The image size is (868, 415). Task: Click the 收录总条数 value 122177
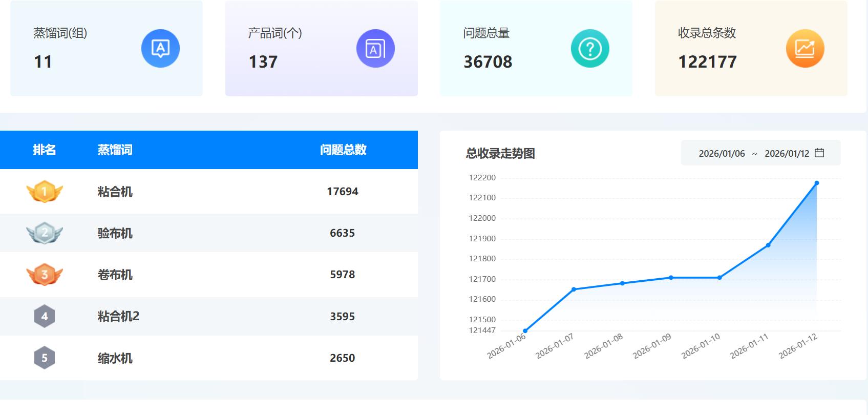tap(707, 62)
